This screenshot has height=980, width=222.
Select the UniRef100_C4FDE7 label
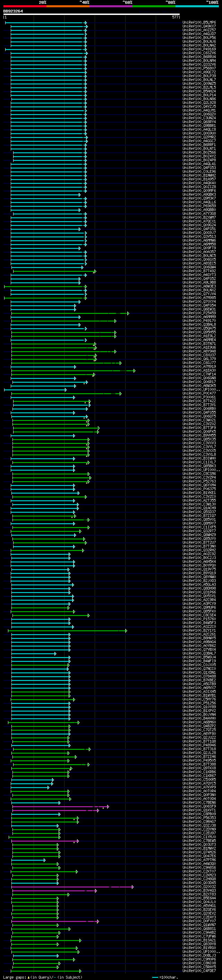click(199, 971)
